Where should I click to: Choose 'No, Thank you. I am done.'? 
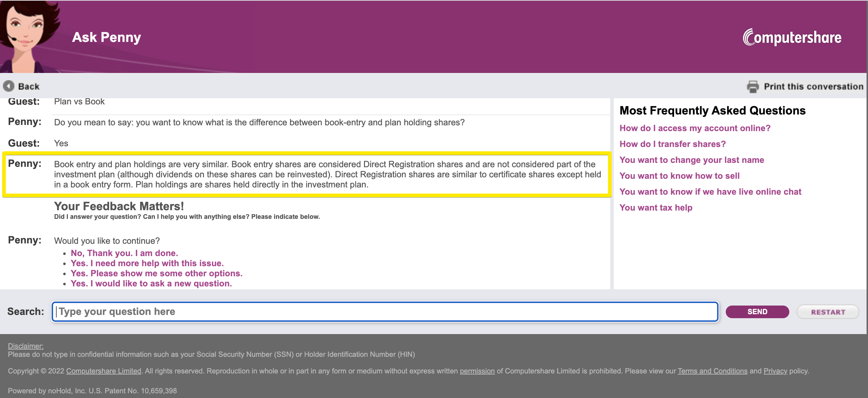coord(124,253)
